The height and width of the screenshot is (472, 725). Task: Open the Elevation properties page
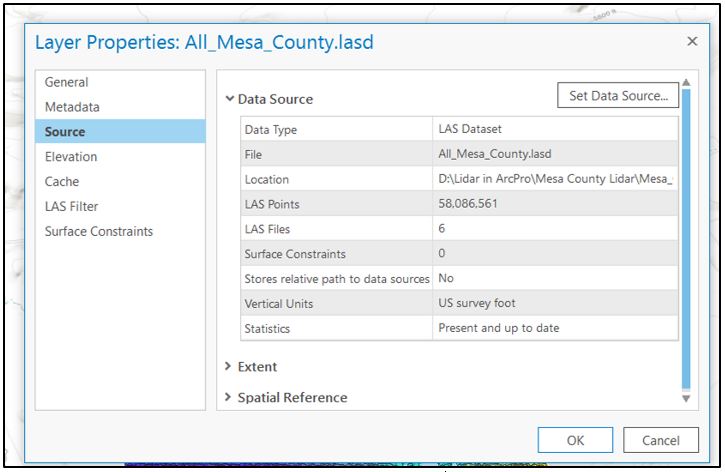click(120, 156)
